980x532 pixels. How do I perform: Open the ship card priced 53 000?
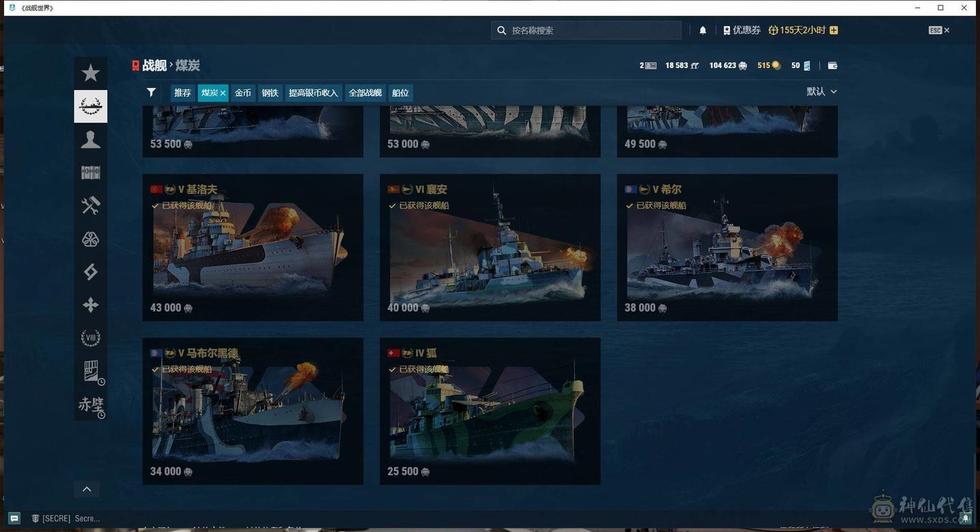point(490,131)
